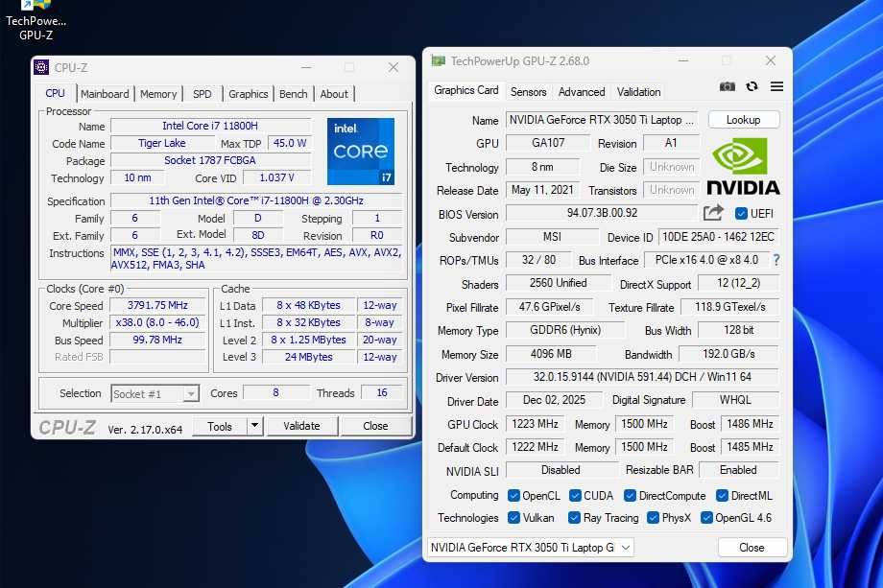This screenshot has height=588, width=883.
Task: Click the Shaders 2560 Unified field
Action: coord(558,282)
